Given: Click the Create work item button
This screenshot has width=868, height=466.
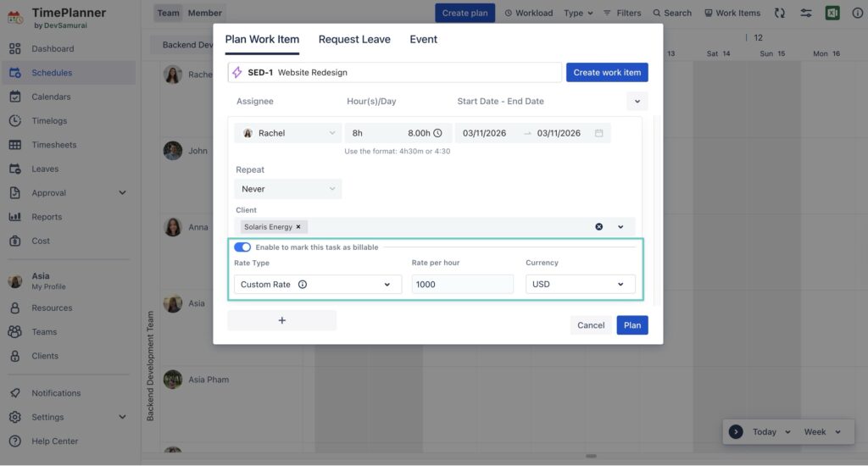Looking at the screenshot, I should click(607, 73).
